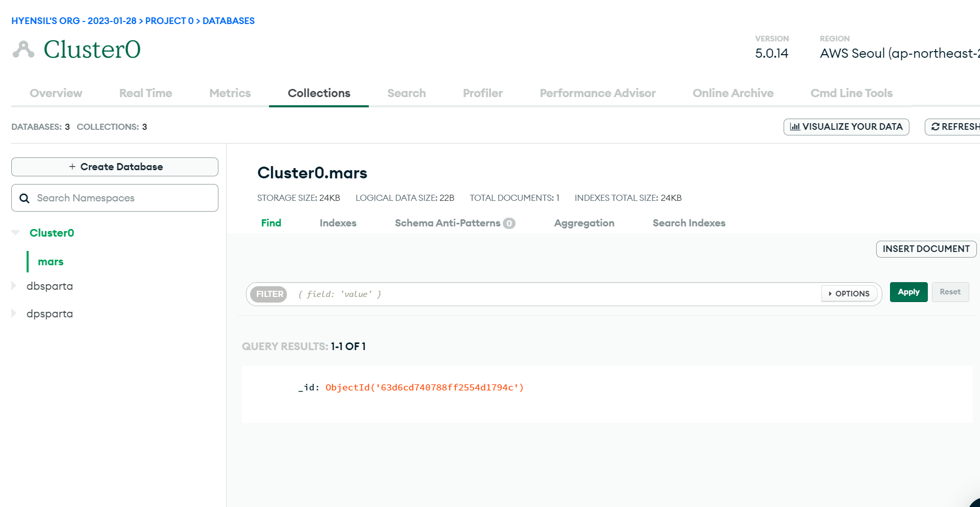Select the mars collection in sidebar

(x=51, y=262)
